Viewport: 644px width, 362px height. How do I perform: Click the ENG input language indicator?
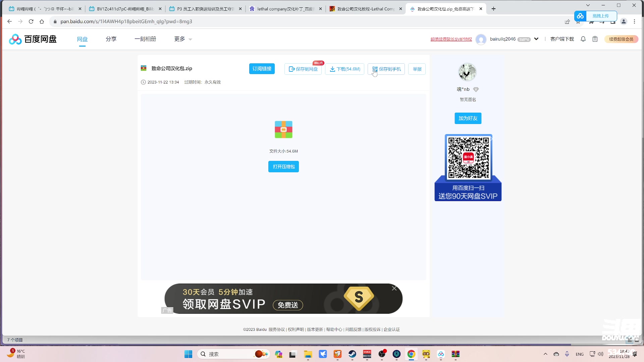pos(580,354)
